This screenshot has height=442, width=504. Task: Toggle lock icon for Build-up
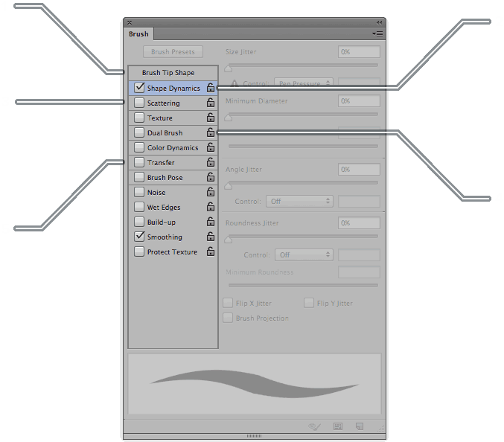point(211,221)
